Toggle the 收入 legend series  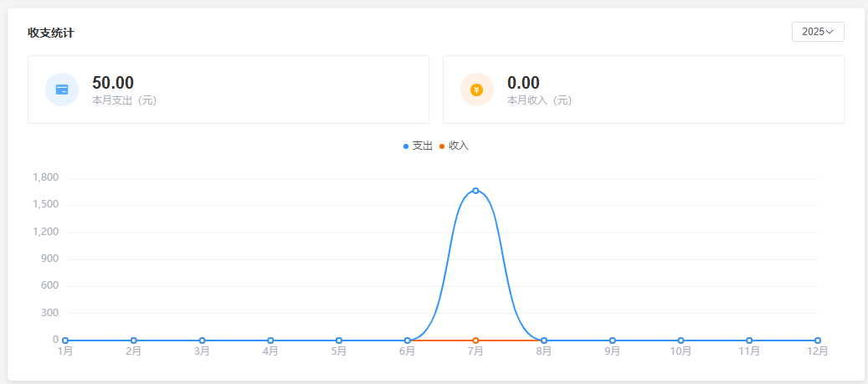pos(459,146)
